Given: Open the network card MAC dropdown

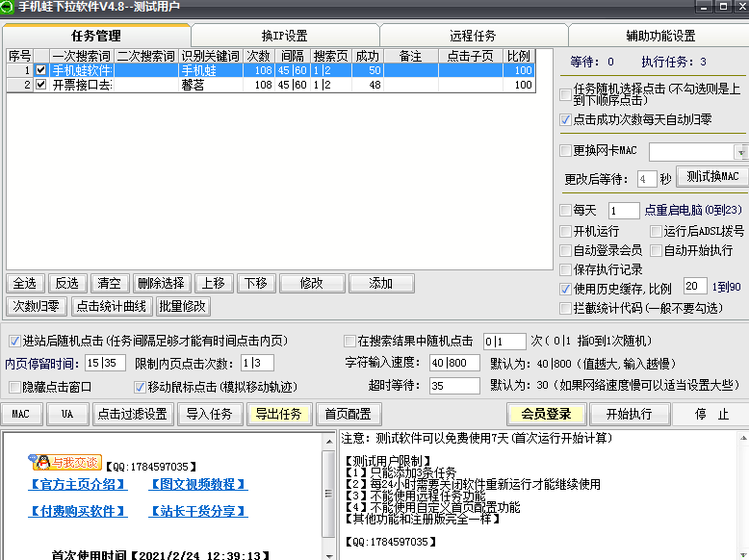Looking at the screenshot, I should point(739,152).
